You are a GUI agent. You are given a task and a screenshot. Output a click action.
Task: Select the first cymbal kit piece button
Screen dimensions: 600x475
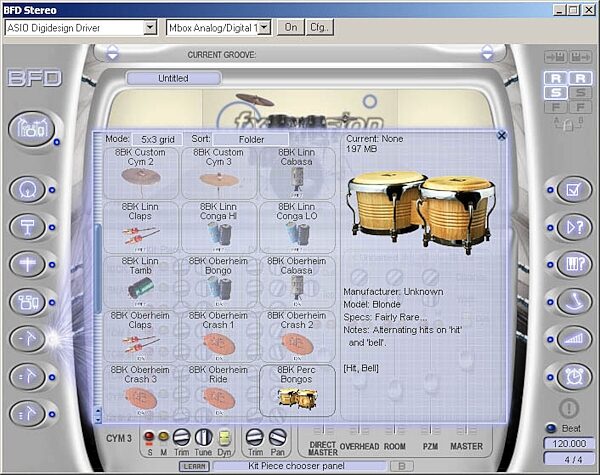click(x=28, y=339)
